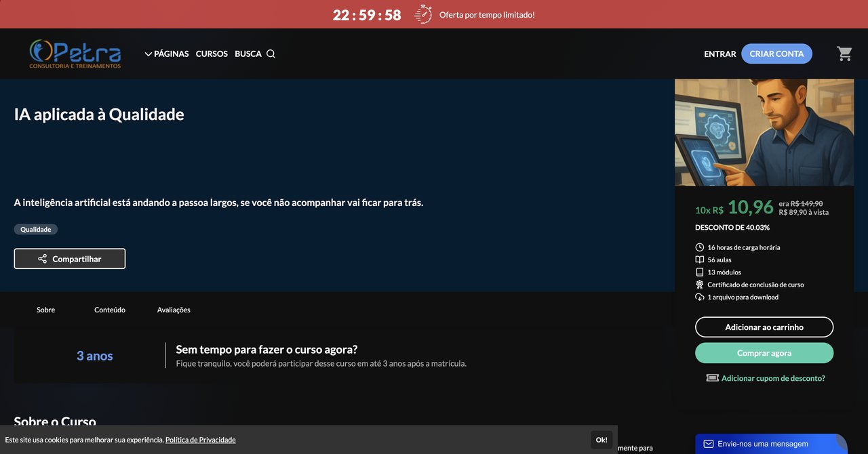This screenshot has width=868, height=454.
Task: Click the Qualidade category tag
Action: pos(36,229)
